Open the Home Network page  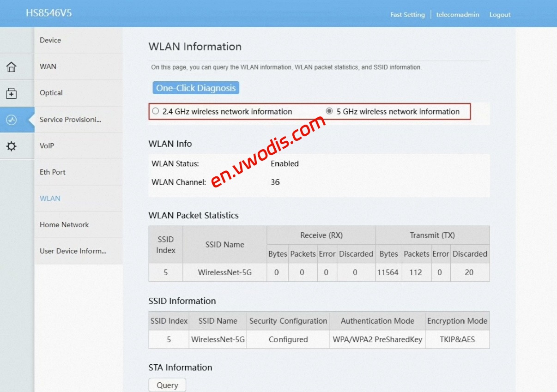64,224
